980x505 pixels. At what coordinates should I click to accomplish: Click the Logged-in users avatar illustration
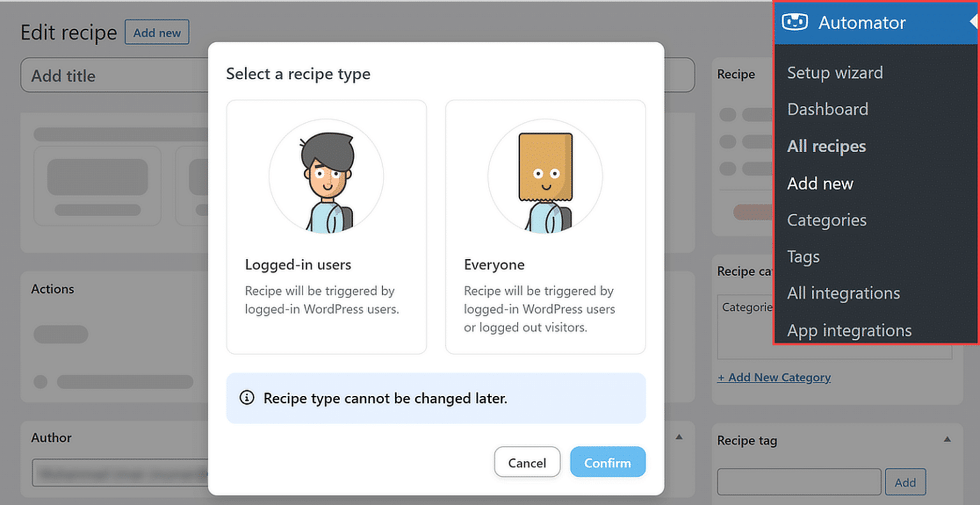point(326,176)
